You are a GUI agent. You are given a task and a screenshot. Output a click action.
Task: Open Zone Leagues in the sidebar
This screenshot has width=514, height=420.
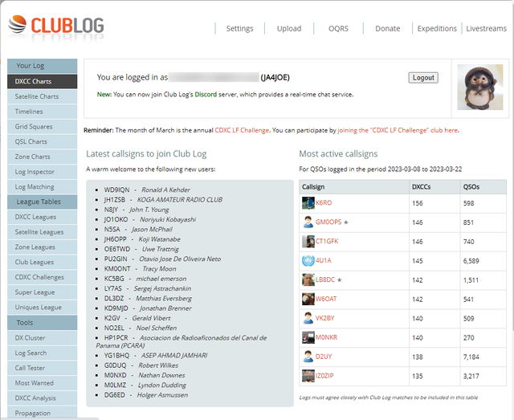coord(43,247)
